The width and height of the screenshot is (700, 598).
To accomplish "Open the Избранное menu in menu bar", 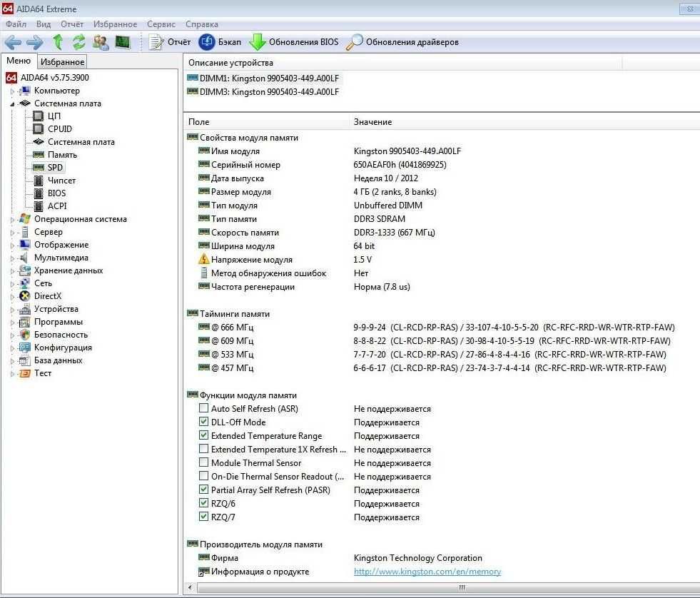I will 115,24.
